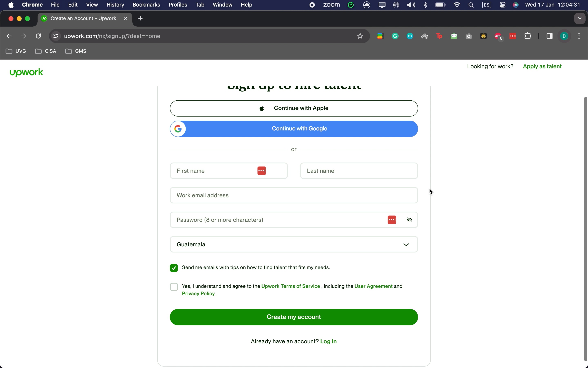The height and width of the screenshot is (368, 588).
Task: Go back with browser back arrow
Action: pyautogui.click(x=9, y=36)
